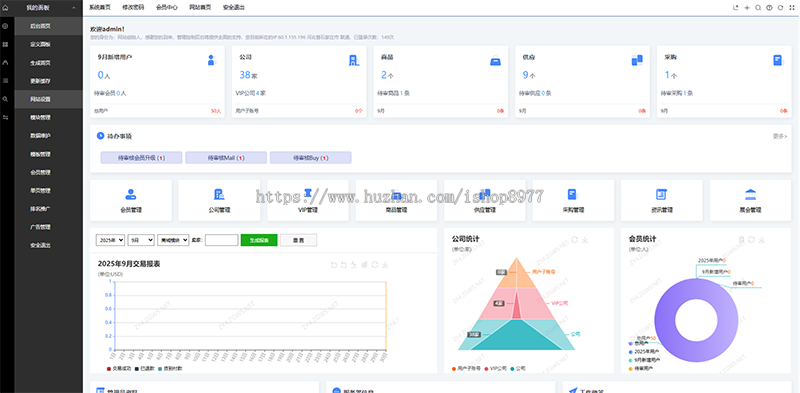
Task: Open the 资讯管理 shortcut card
Action: (x=662, y=200)
